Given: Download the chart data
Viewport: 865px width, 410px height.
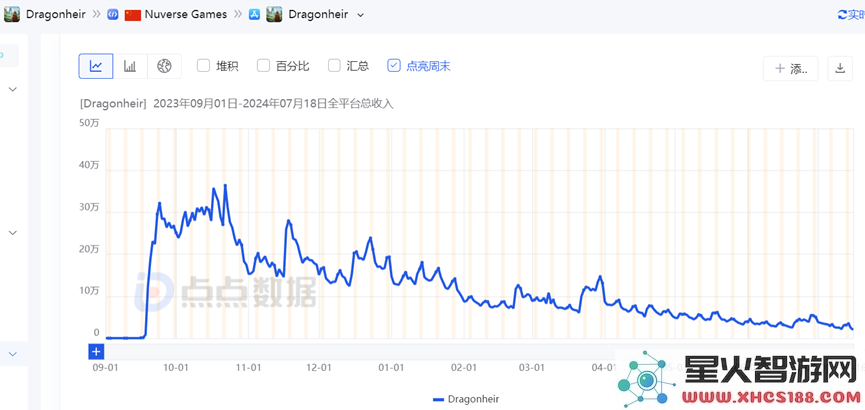Looking at the screenshot, I should [840, 68].
